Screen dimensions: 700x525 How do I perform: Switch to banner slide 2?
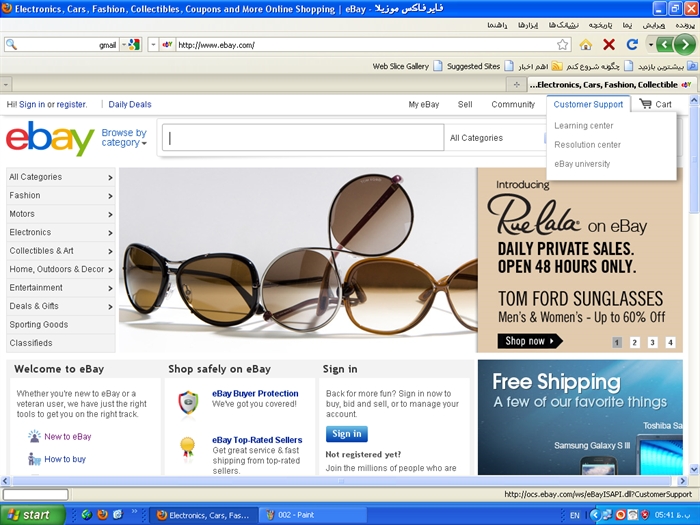[x=634, y=342]
